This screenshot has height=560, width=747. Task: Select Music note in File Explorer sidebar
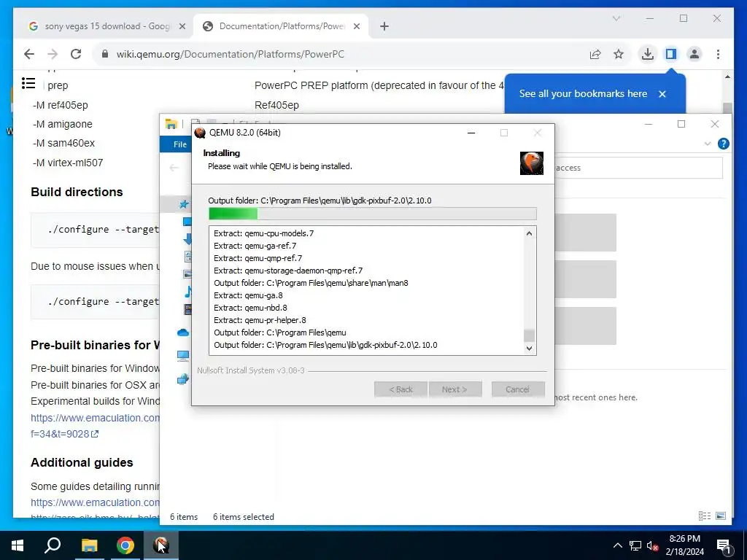(x=187, y=292)
